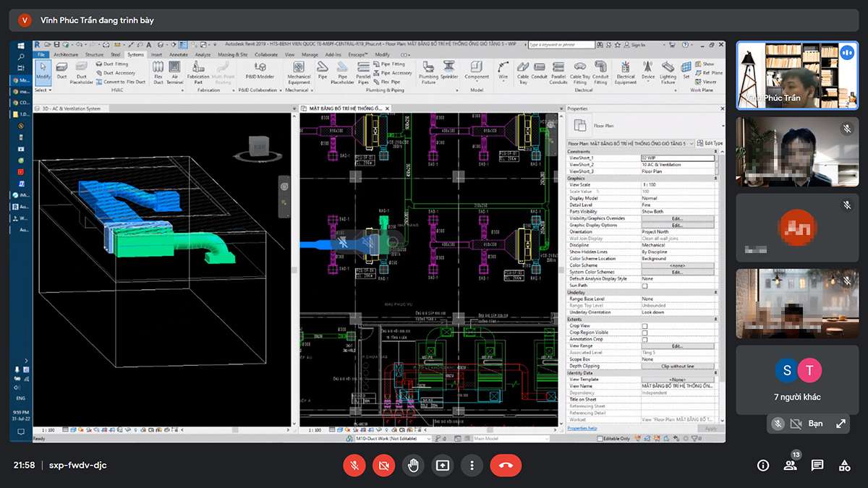Image resolution: width=868 pixels, height=488 pixels.
Task: Click the Edit Type button
Action: (x=710, y=143)
